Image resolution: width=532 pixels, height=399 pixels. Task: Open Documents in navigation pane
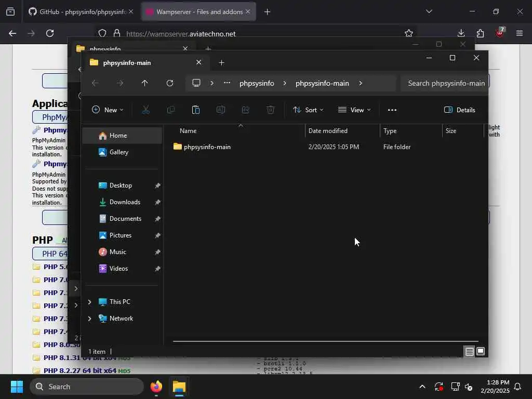tap(122, 219)
